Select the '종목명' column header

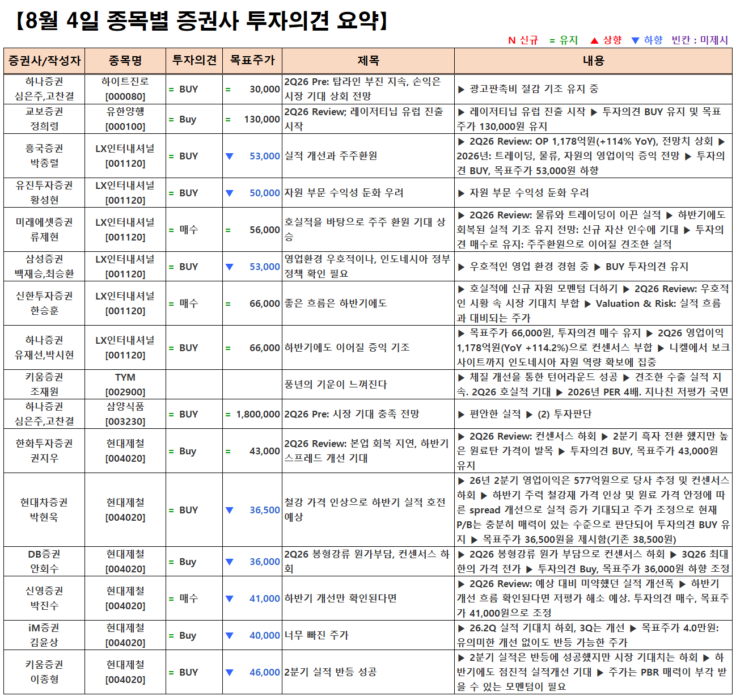tap(125, 61)
